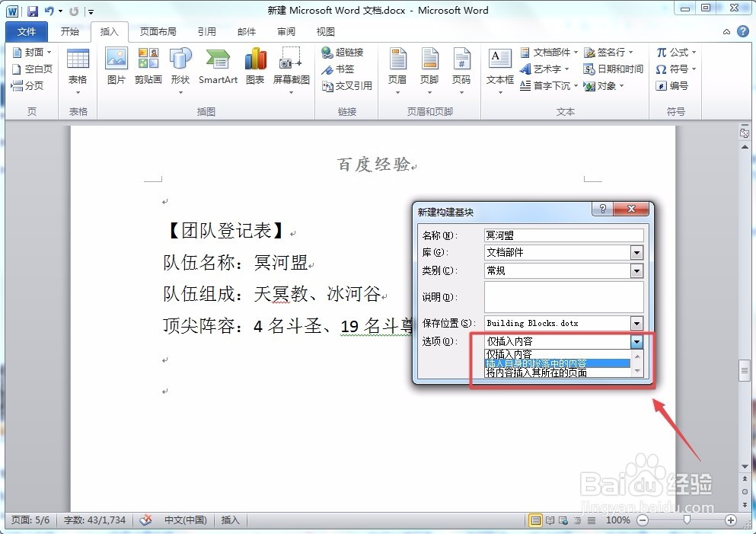Open the File (文件) tab
Viewport: 756px width, 534px height.
(27, 32)
